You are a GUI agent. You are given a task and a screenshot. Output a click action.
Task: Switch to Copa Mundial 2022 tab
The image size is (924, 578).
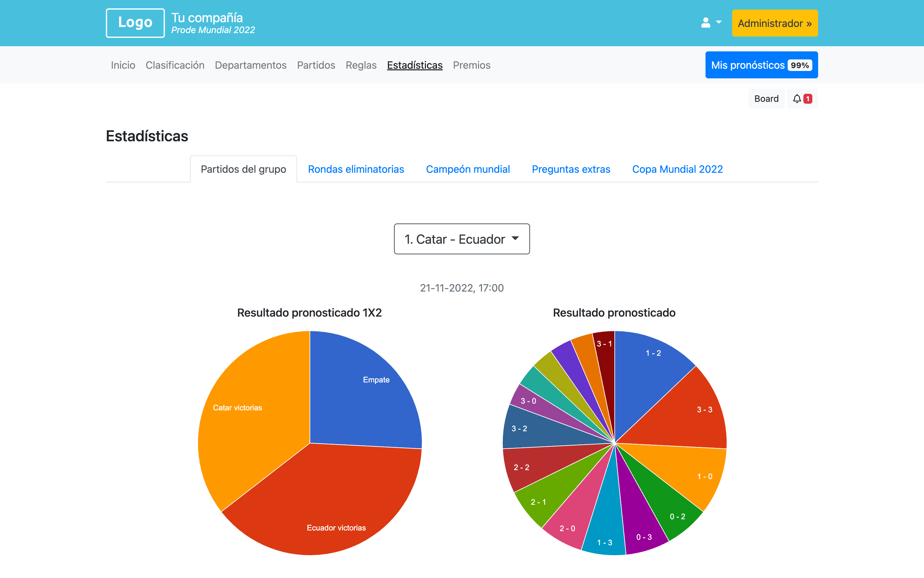tap(677, 169)
